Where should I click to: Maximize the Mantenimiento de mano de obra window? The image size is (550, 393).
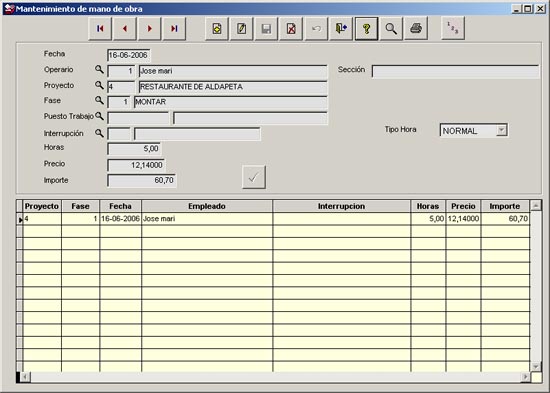(x=528, y=9)
